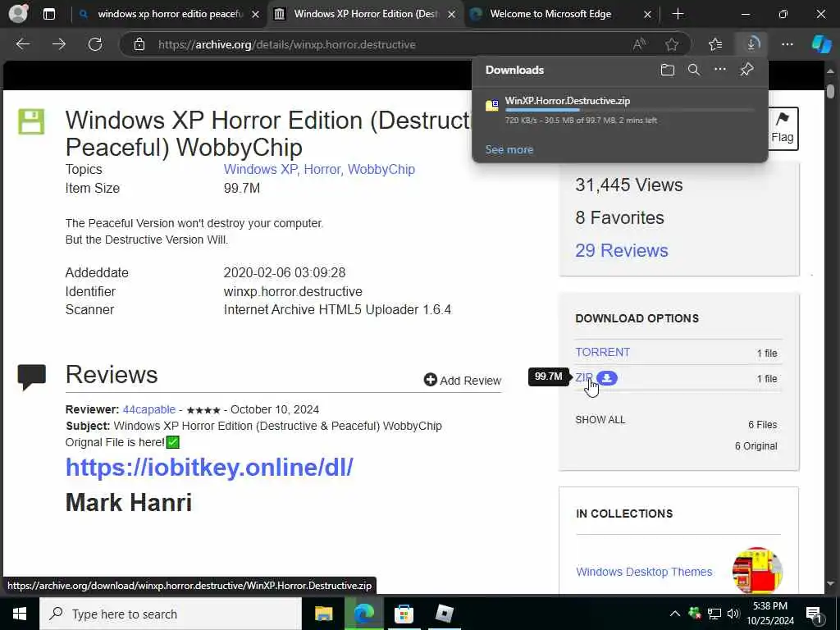840x630 pixels.
Task: Close the 'windows xp horror editio' search tab
Action: click(256, 15)
